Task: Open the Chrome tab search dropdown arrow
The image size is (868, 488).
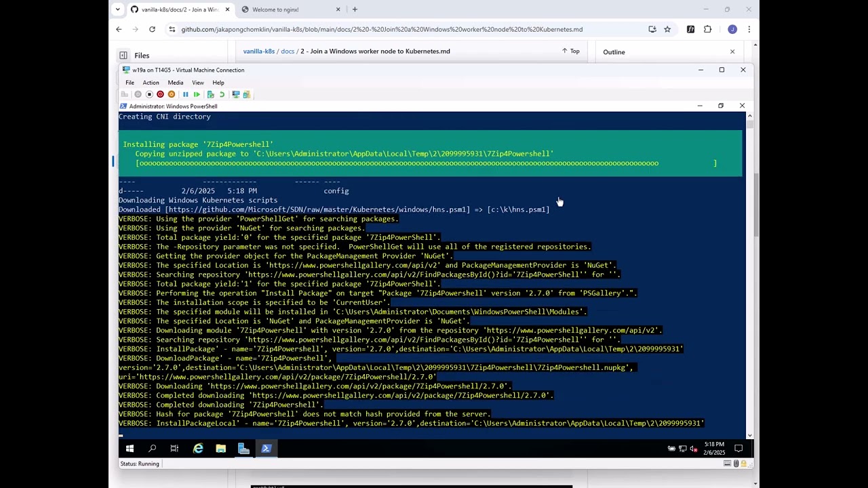Action: (117, 9)
